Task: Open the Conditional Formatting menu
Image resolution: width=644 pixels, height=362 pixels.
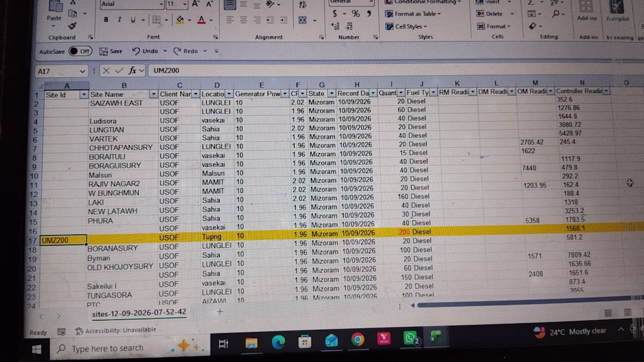Action: click(423, 2)
